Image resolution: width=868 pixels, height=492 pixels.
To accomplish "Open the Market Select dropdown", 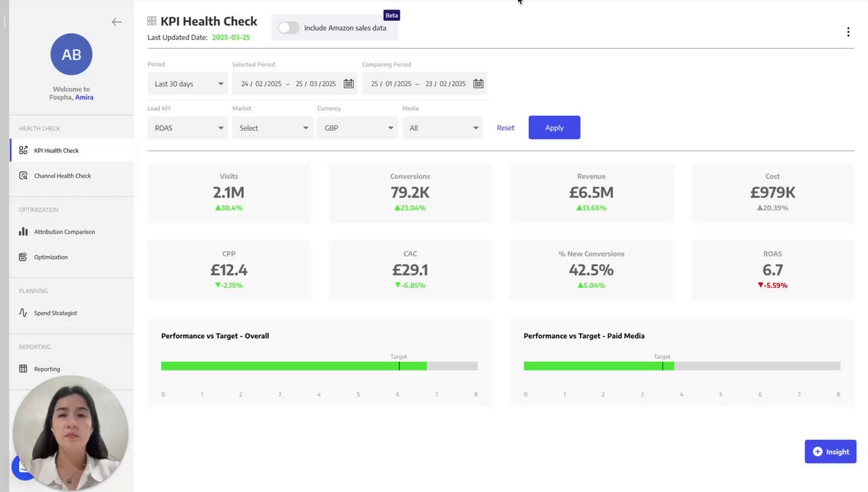I will pos(273,128).
